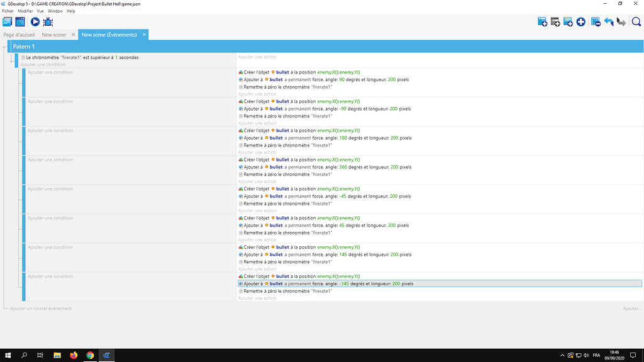Collapse the Patern 1 event group

click(x=6, y=47)
